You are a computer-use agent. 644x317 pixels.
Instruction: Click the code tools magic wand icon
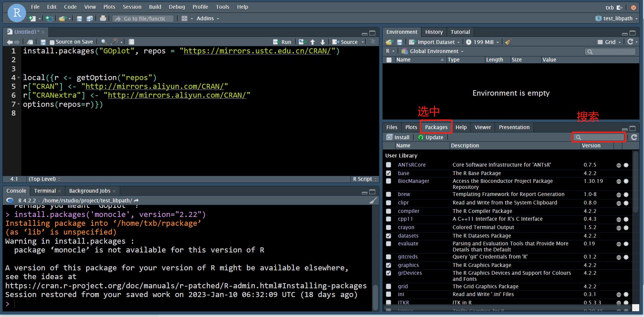click(x=115, y=42)
